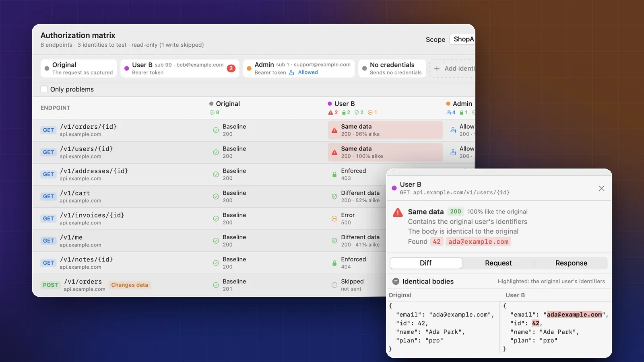Select the Admin identity card
644x362 pixels.
point(299,68)
